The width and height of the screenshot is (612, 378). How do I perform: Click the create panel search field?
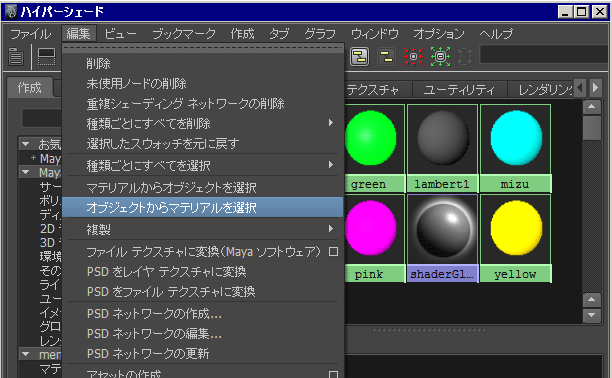[41, 118]
